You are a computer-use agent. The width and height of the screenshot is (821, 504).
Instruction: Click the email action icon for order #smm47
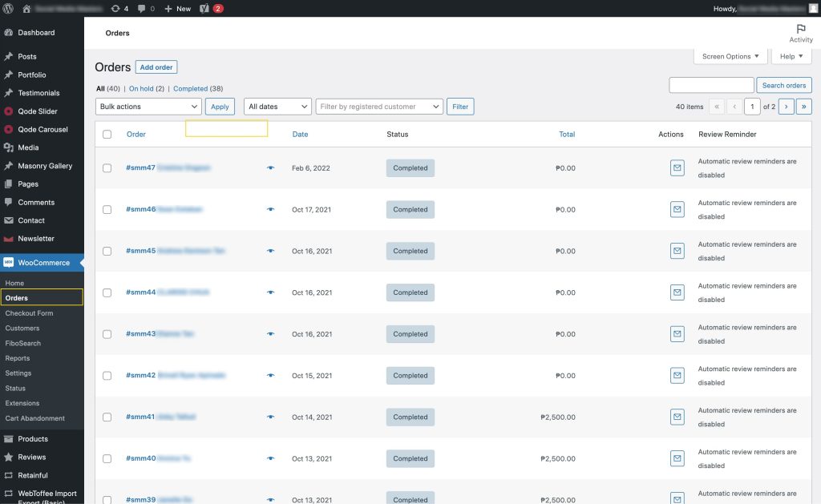(677, 168)
